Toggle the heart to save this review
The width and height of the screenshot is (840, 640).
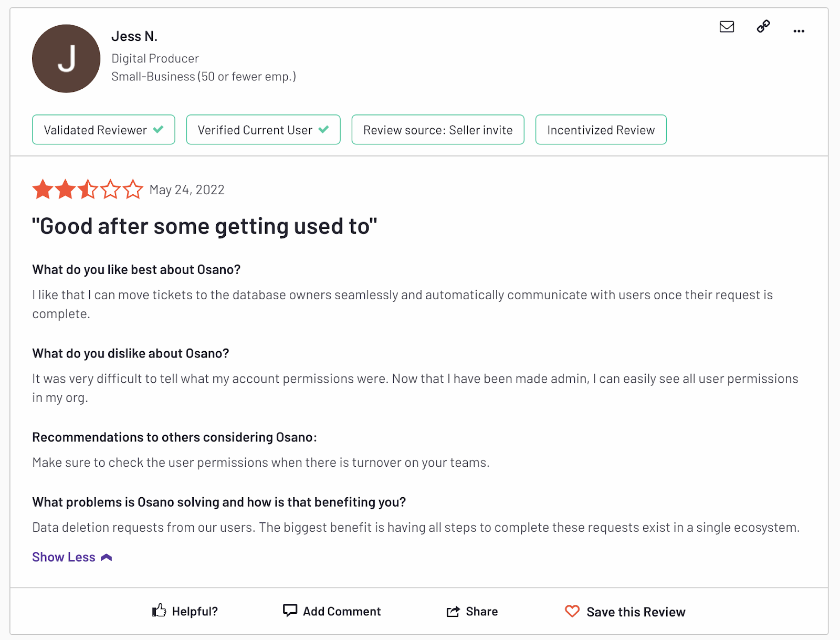pyautogui.click(x=572, y=611)
